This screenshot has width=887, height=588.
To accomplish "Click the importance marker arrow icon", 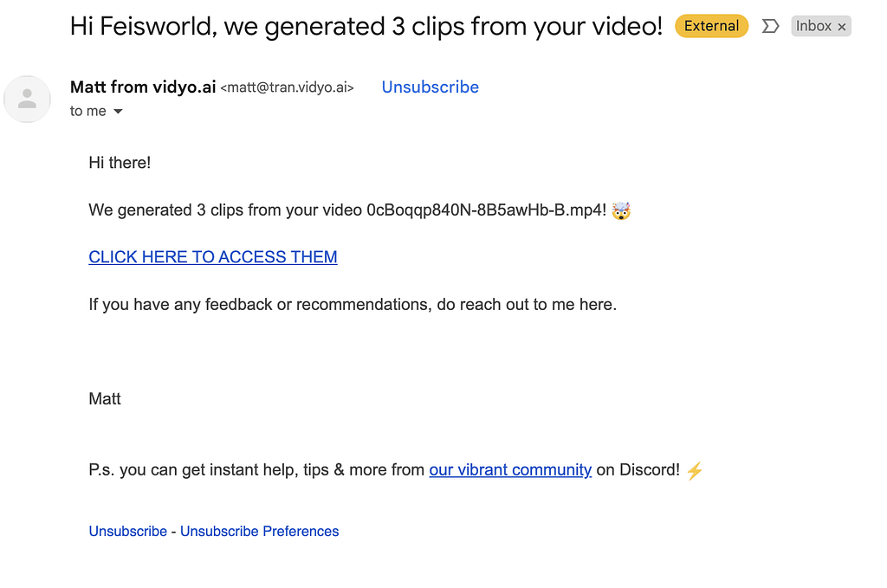I will tap(770, 26).
